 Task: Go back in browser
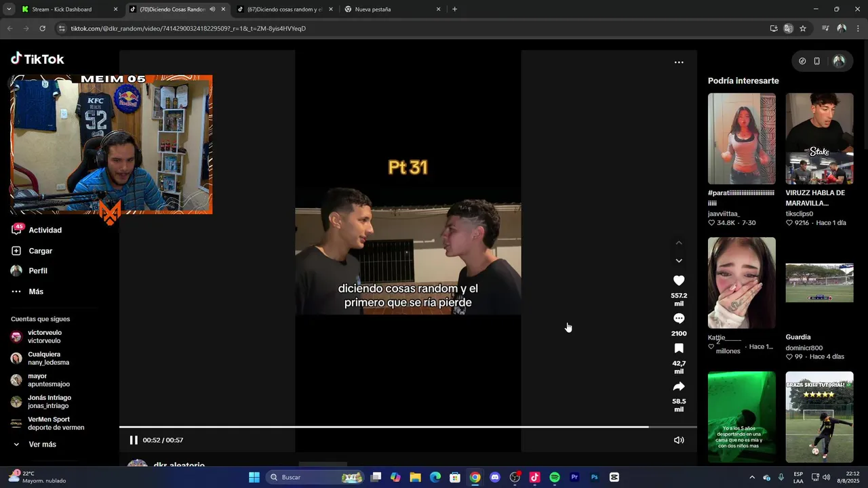9,28
